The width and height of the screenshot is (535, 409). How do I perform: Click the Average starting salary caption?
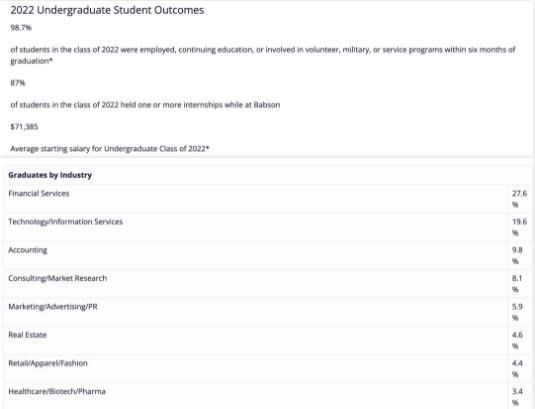[x=110, y=149]
